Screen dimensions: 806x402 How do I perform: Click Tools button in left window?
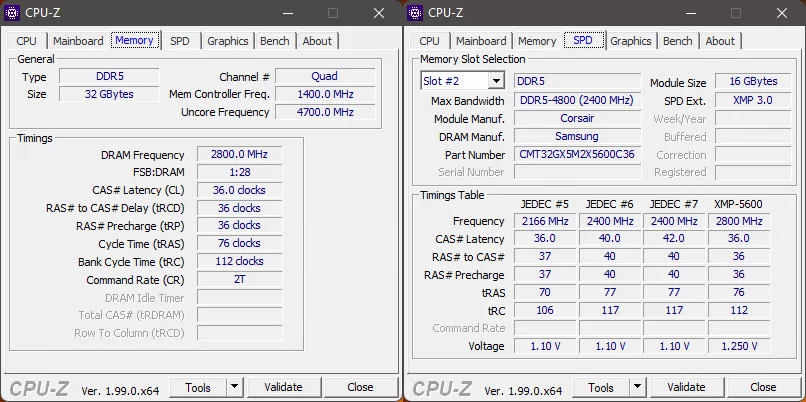(198, 387)
